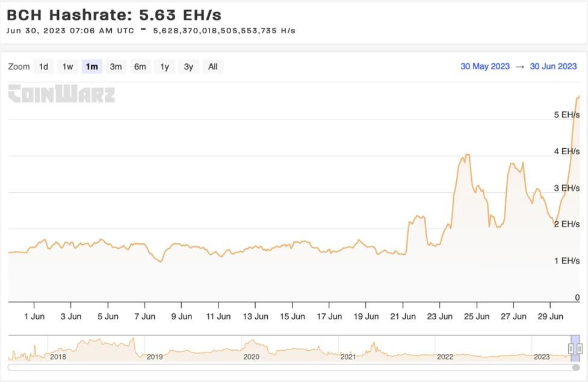Click the 2019 label in the navigator

coord(155,357)
